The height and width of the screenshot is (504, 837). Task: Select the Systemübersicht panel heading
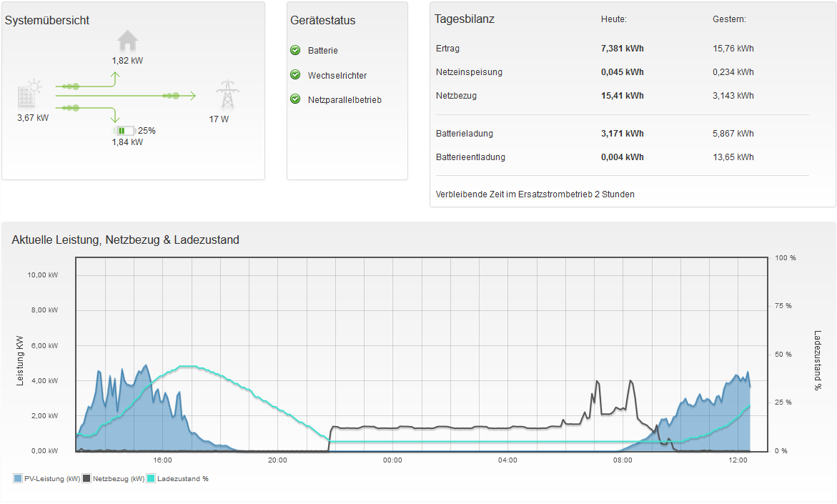(x=47, y=21)
